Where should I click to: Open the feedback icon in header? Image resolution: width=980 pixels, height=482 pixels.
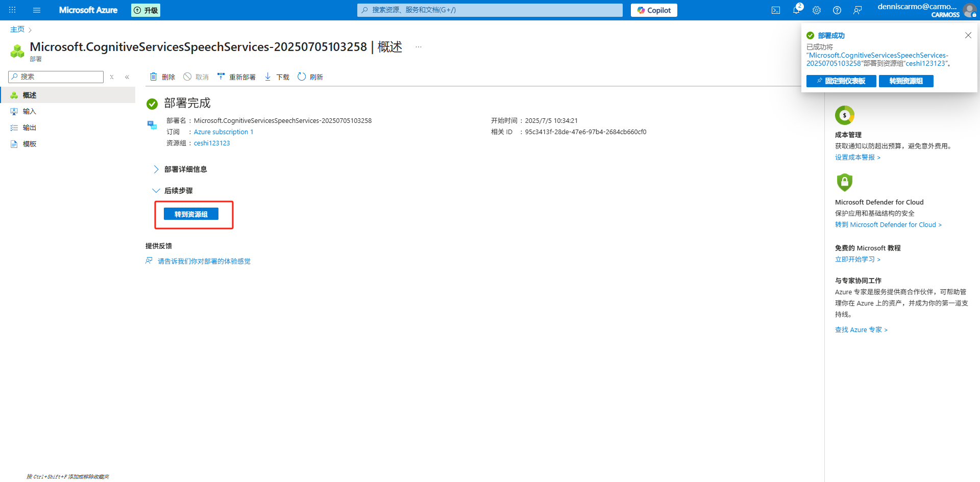[x=857, y=10]
